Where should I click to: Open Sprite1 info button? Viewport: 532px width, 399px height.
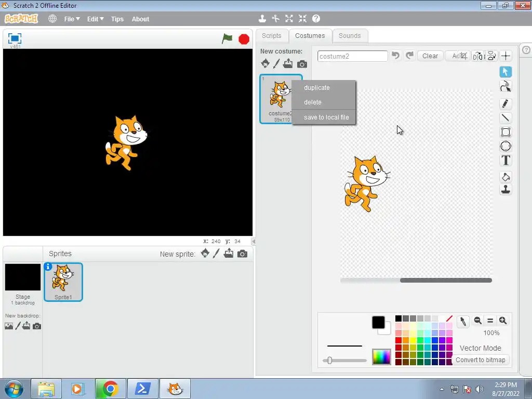pyautogui.click(x=48, y=267)
